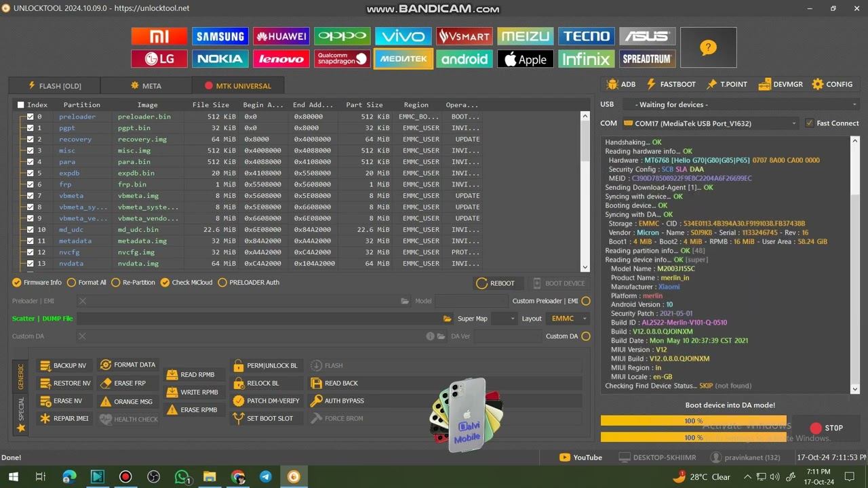Open the CONFIG tab
The height and width of the screenshot is (488, 868).
point(832,84)
